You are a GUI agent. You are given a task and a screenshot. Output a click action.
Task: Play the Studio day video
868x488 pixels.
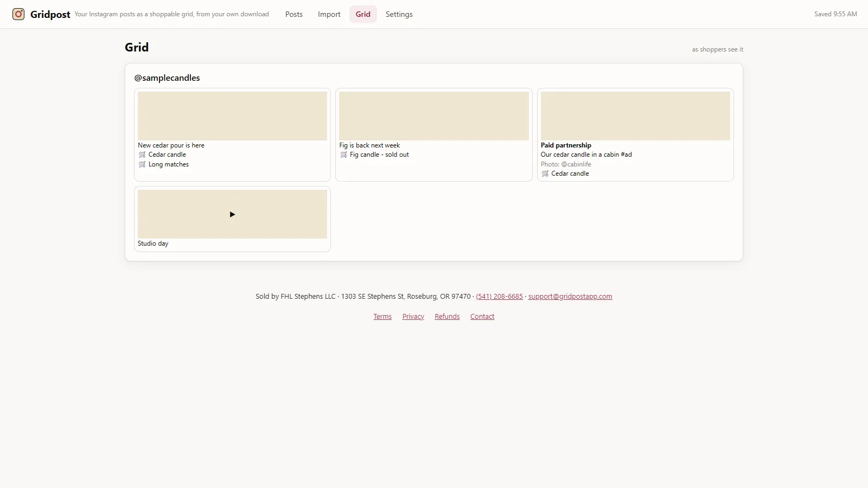click(x=232, y=214)
